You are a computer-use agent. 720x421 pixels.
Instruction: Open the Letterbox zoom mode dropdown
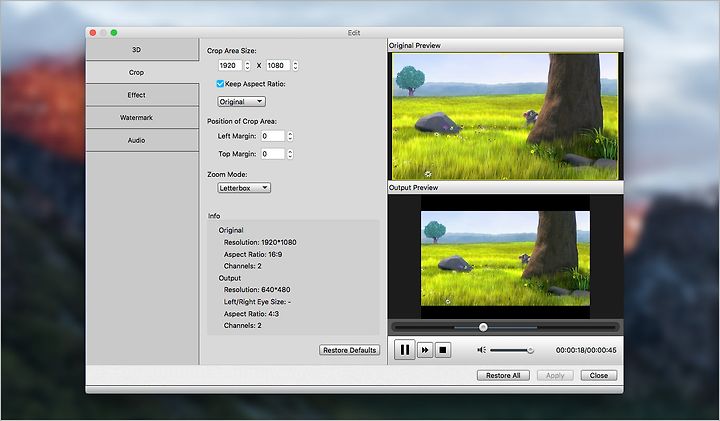[x=244, y=188]
